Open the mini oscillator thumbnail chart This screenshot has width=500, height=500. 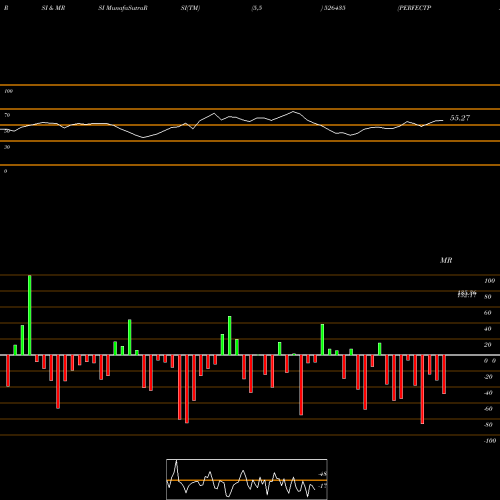click(247, 479)
